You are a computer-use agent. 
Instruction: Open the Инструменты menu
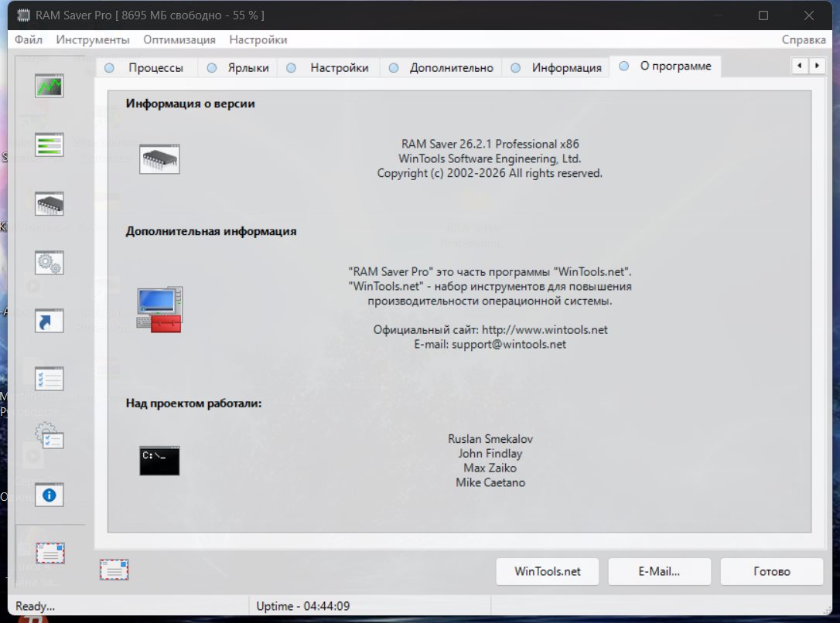[93, 39]
